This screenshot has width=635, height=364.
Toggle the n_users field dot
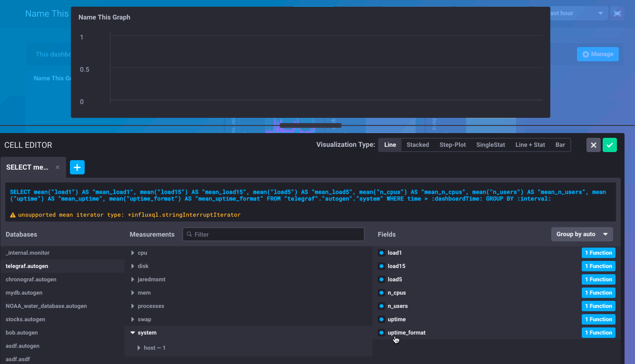(381, 306)
